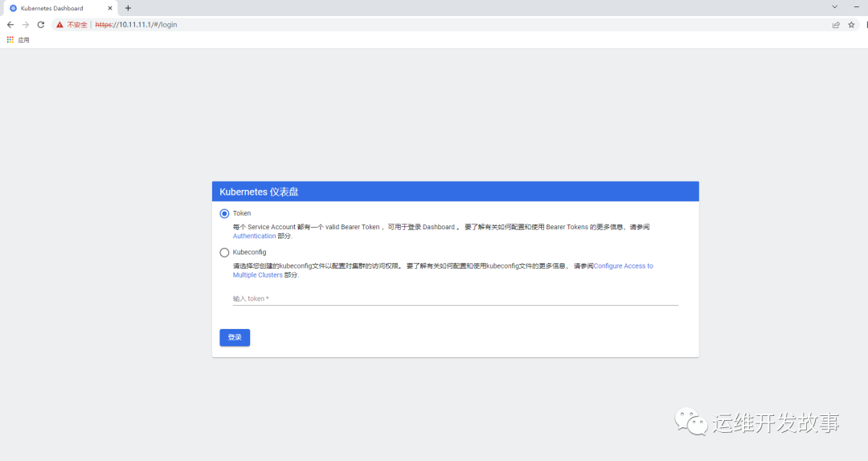Open Configure Access to Multiple Clusters link
Image resolution: width=868 pixels, height=461 pixels.
tap(623, 265)
